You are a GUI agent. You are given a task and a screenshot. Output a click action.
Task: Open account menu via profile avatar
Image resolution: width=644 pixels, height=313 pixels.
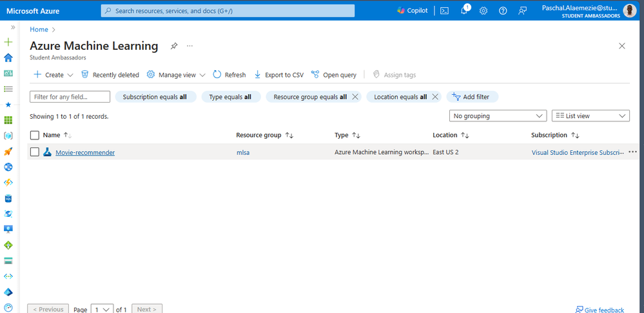(x=630, y=11)
